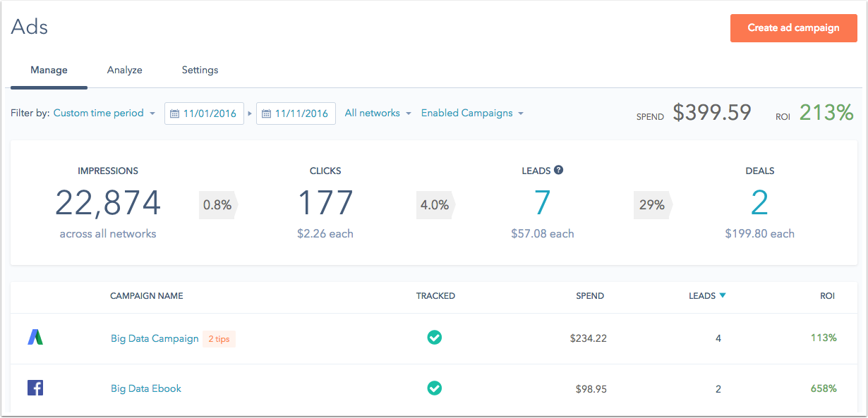Click the end date calendar icon

[266, 113]
